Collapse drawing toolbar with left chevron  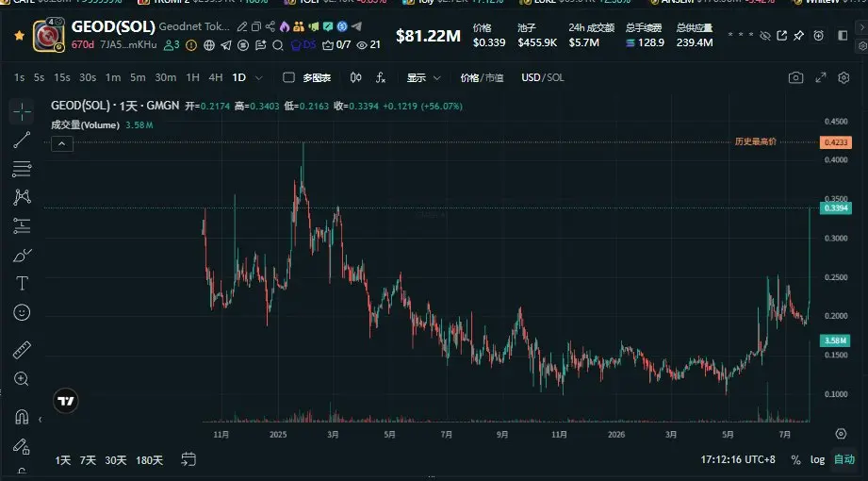[x=40, y=420]
